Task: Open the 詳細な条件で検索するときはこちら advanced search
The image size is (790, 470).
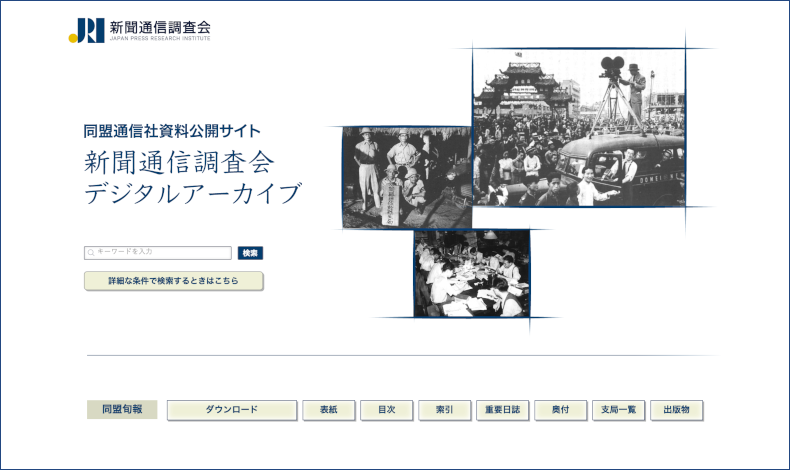Action: pyautogui.click(x=174, y=281)
